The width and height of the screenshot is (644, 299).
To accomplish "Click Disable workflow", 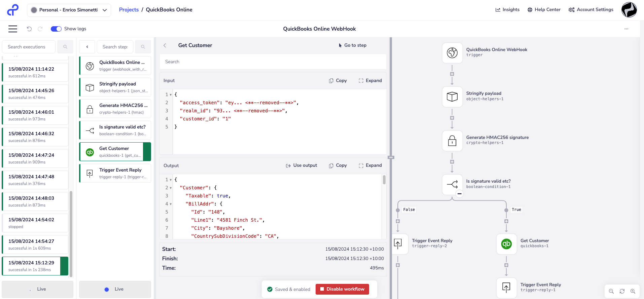I will (342, 289).
